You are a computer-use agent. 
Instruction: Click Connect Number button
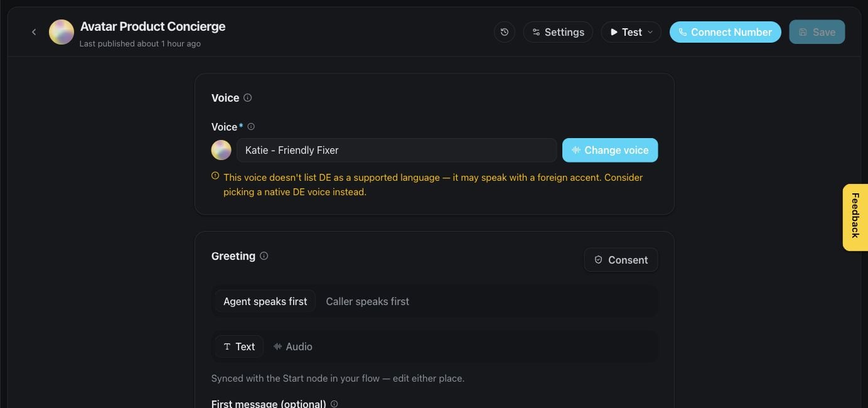tap(726, 32)
